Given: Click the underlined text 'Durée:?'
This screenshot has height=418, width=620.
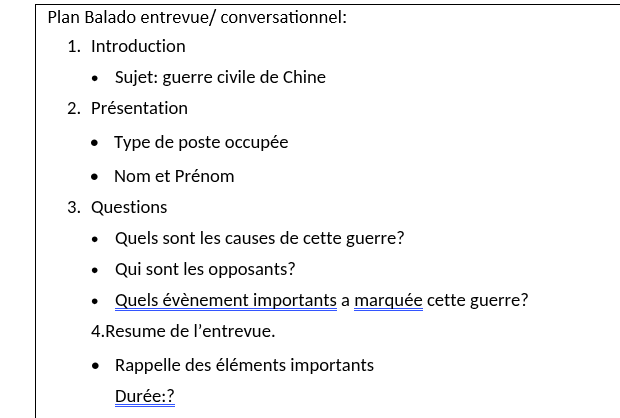Looking at the screenshot, I should pyautogui.click(x=144, y=396).
